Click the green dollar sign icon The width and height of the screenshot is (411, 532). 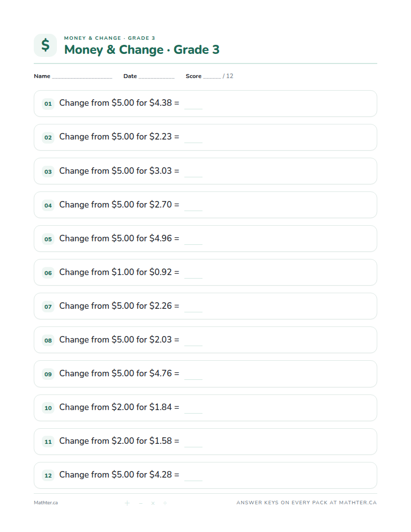pyautogui.click(x=45, y=45)
